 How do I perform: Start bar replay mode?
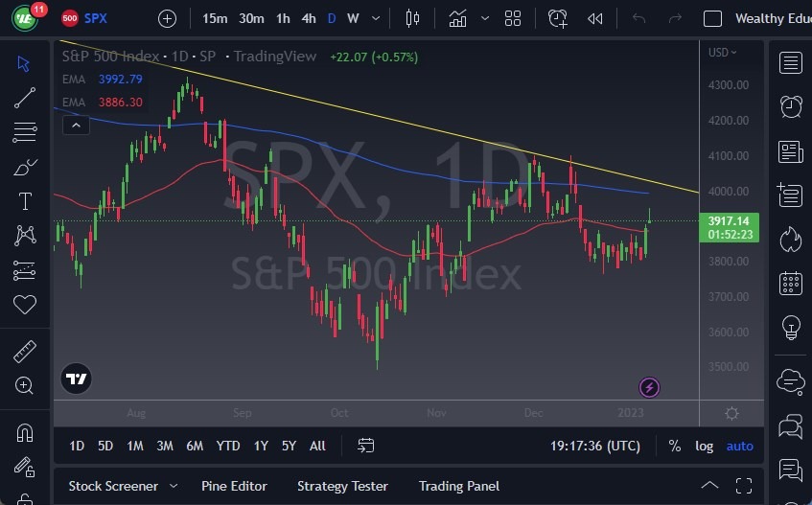click(x=595, y=19)
